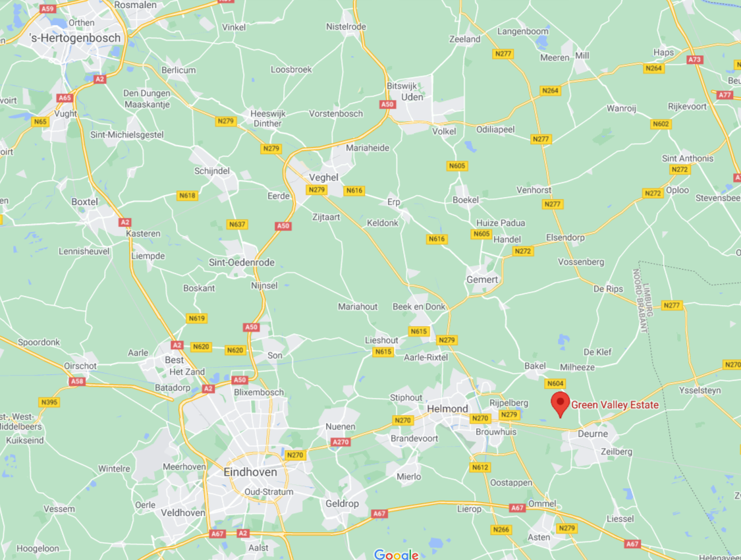Click the A58 shield near Oirschot
Image resolution: width=741 pixels, height=560 pixels.
point(76,381)
